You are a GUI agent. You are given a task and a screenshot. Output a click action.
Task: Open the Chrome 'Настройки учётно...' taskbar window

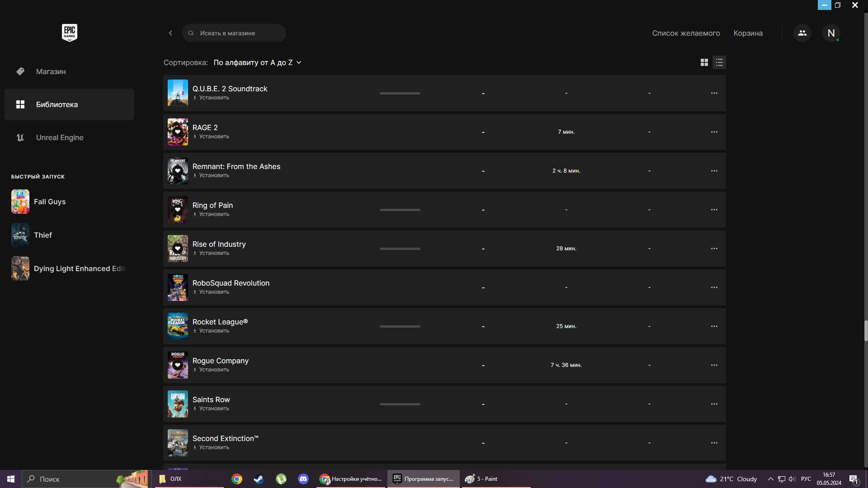pos(351,479)
